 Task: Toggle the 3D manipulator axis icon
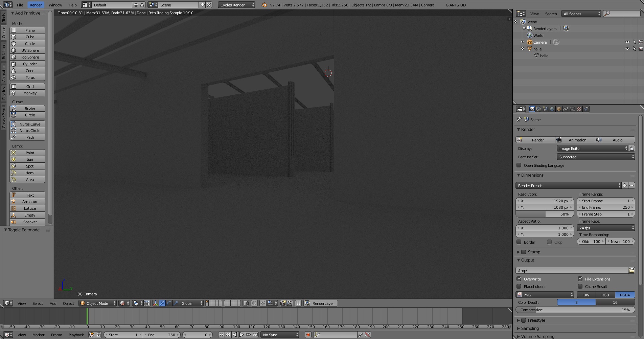155,303
